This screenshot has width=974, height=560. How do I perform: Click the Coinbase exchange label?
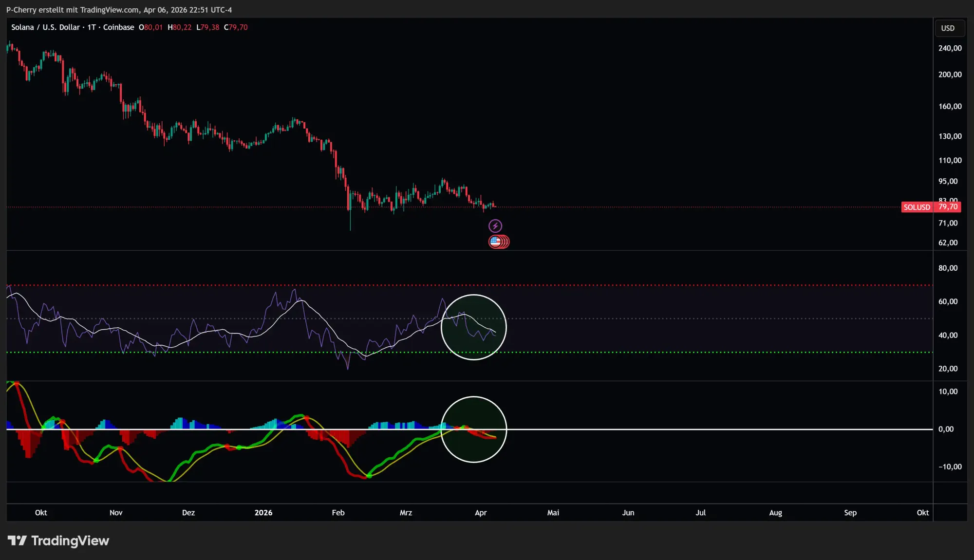coord(118,27)
